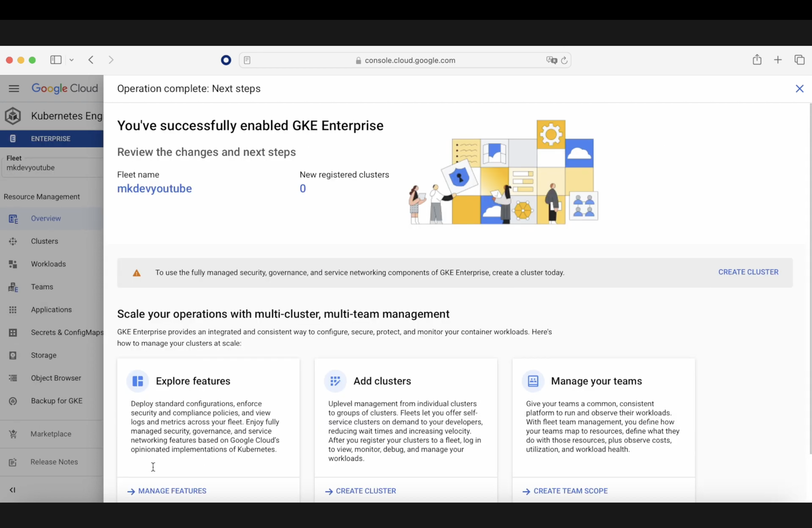Screen dimensions: 812x528
Task: Click the translate icon in address bar
Action: 551,60
